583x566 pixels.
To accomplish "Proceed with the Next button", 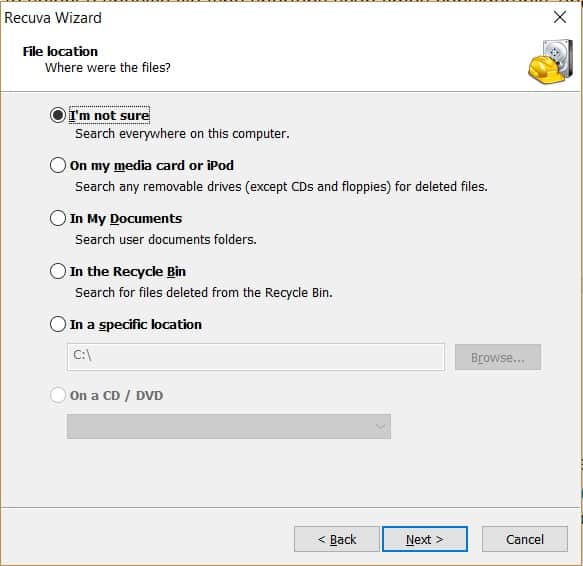I will click(x=425, y=539).
